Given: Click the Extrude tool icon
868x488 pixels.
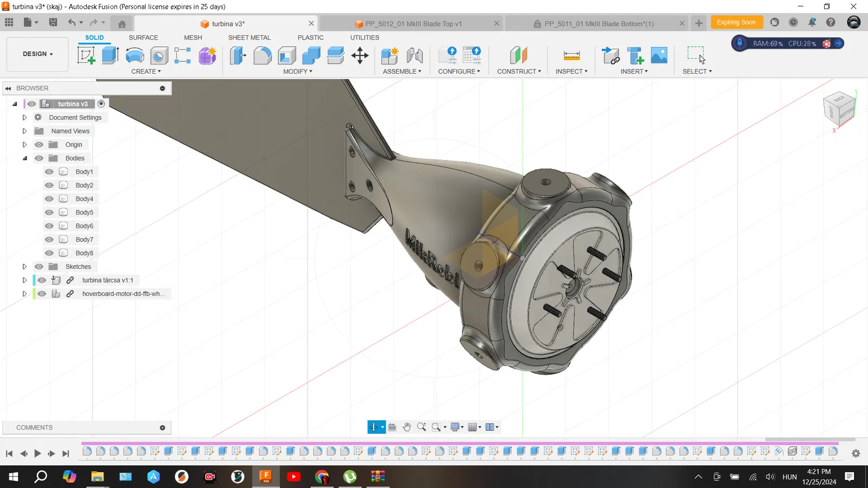Looking at the screenshot, I should (x=110, y=55).
